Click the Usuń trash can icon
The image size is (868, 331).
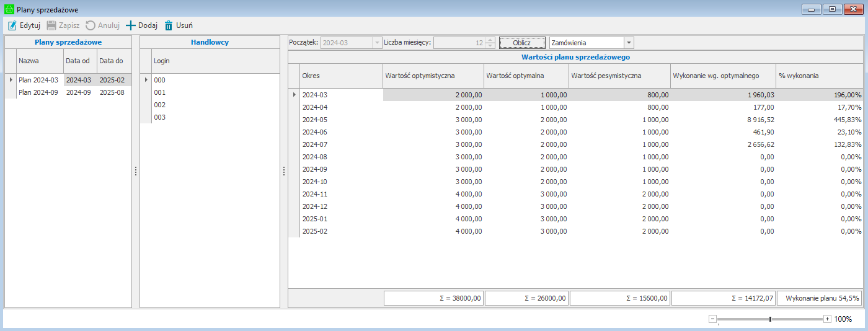point(169,25)
